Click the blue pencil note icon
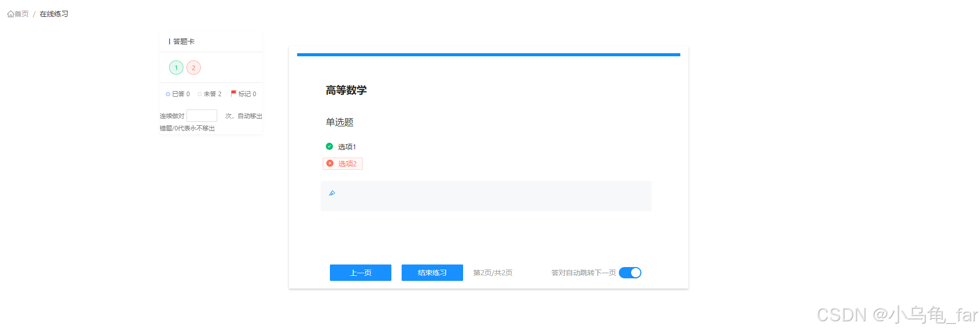This screenshot has width=980, height=331. point(332,193)
